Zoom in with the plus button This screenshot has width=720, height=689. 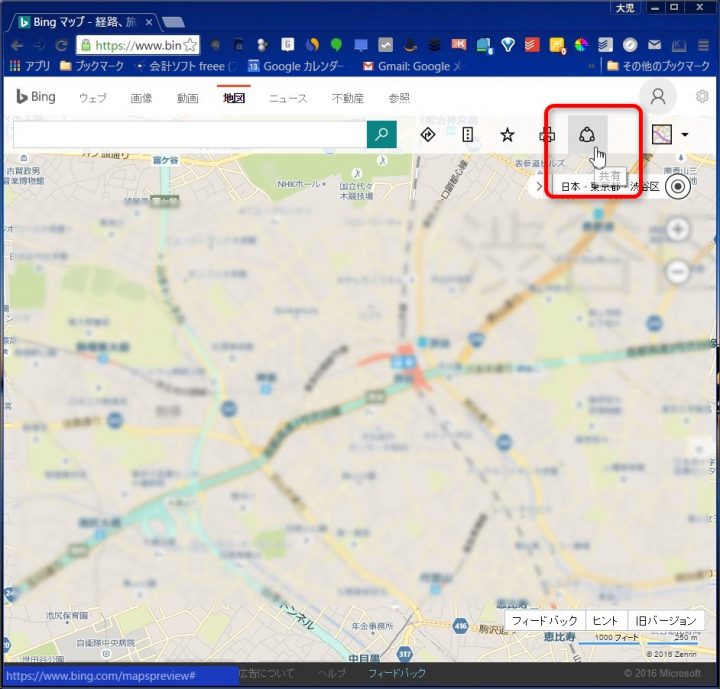678,229
